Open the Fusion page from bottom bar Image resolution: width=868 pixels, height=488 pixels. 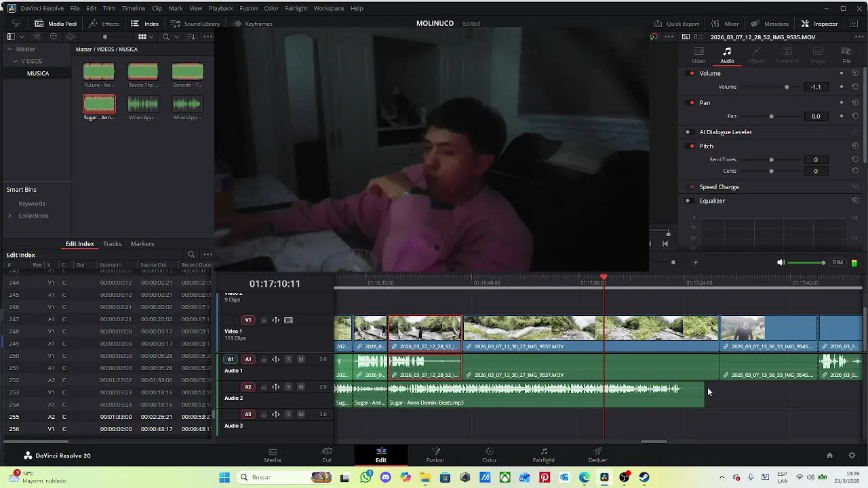tap(435, 455)
